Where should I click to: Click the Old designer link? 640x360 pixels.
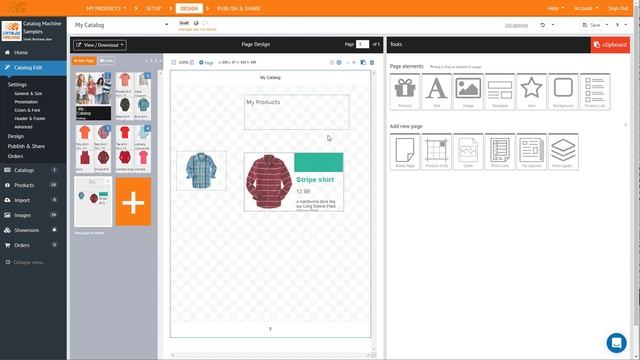point(516,25)
